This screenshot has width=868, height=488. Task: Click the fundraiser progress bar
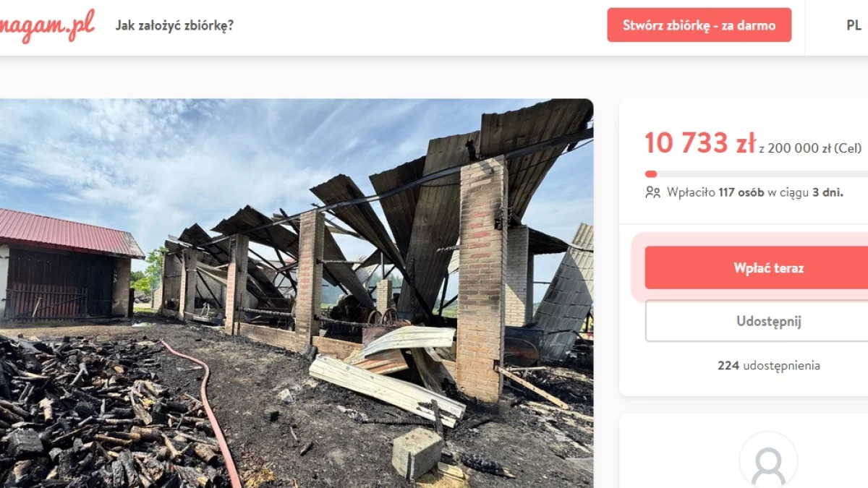coord(756,174)
